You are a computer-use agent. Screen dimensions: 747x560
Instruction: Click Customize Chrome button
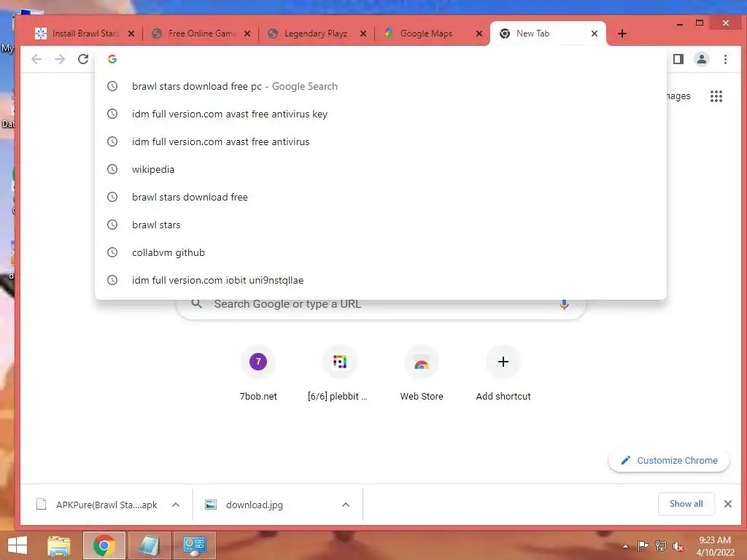[x=669, y=461]
